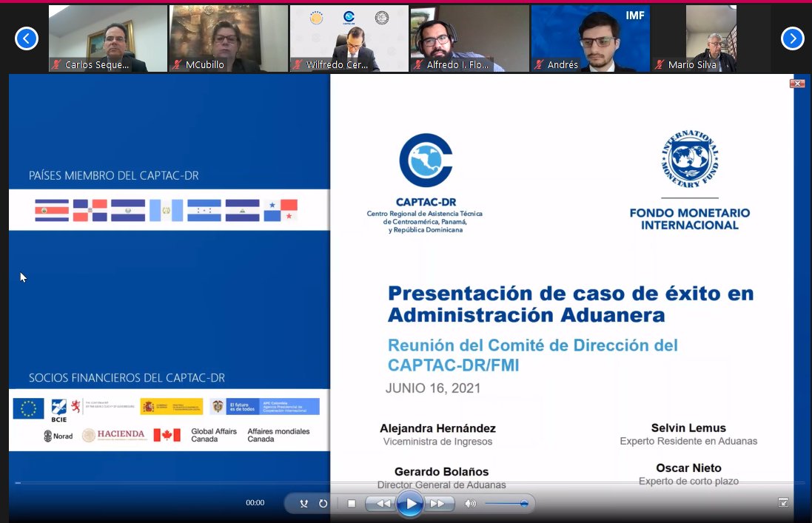Show more participants with right arrow
The height and width of the screenshot is (523, 812).
click(x=792, y=38)
